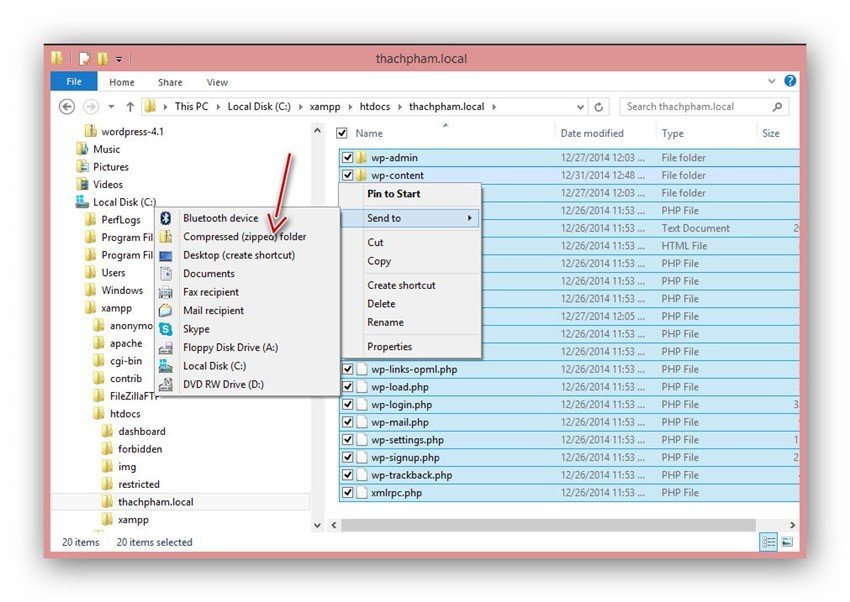Viewport: 850px width, 602px height.
Task: Switch to large icons view in status bar
Action: [x=787, y=541]
